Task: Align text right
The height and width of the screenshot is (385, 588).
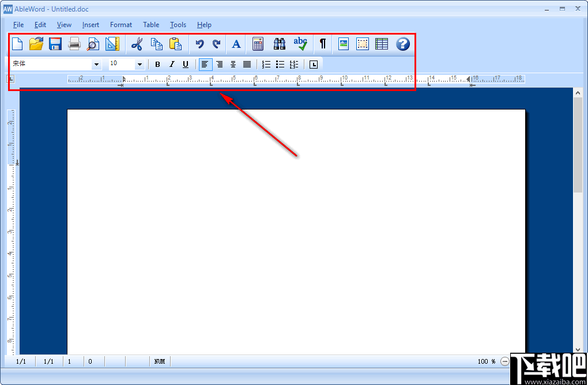Action: pos(220,65)
